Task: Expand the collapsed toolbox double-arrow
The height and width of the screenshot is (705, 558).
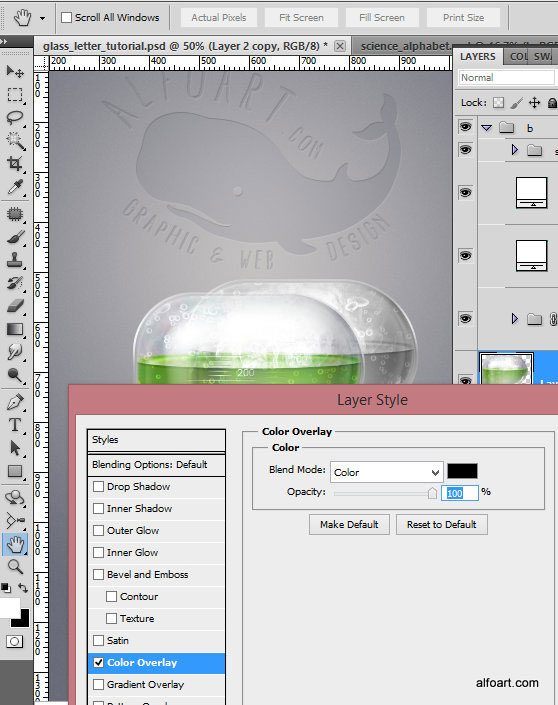Action: point(4,41)
